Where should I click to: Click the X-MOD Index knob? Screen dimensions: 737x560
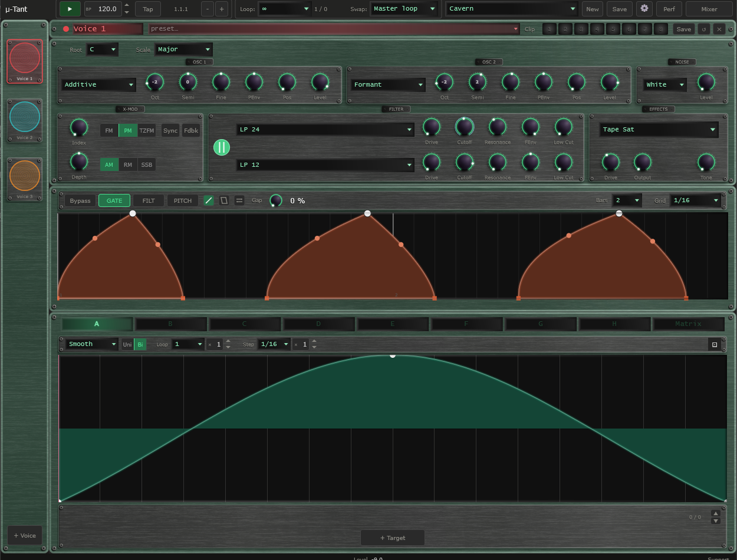point(78,127)
